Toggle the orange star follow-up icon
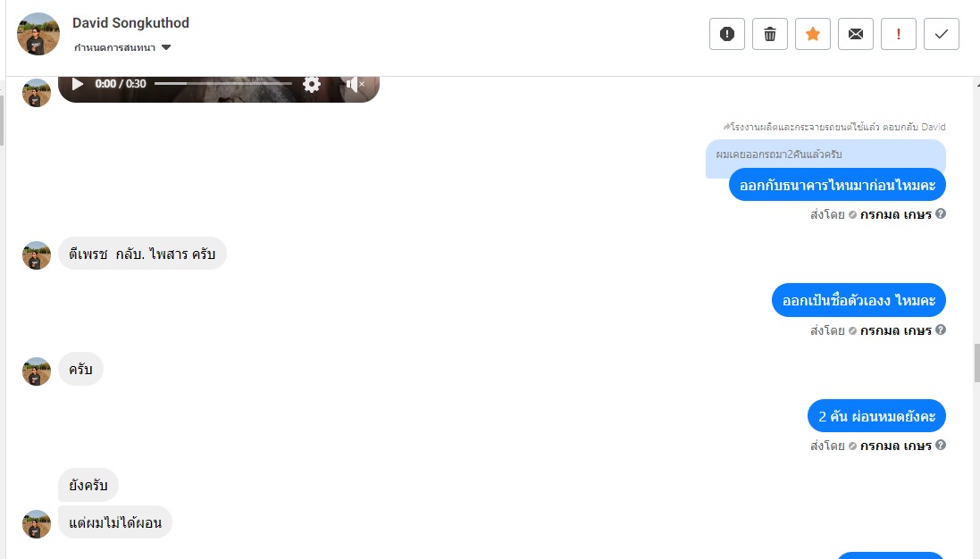The image size is (980, 559). click(813, 34)
